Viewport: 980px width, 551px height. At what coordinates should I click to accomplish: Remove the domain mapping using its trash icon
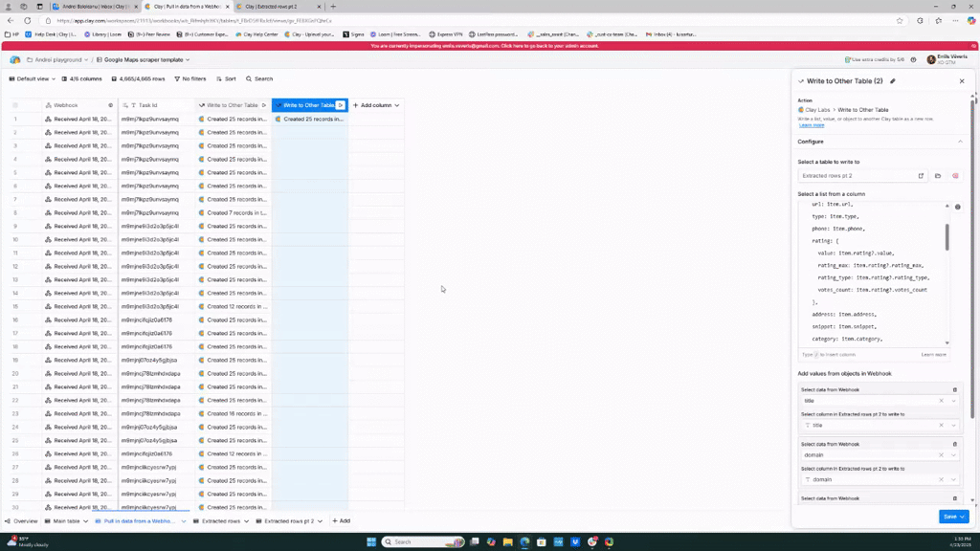point(954,445)
